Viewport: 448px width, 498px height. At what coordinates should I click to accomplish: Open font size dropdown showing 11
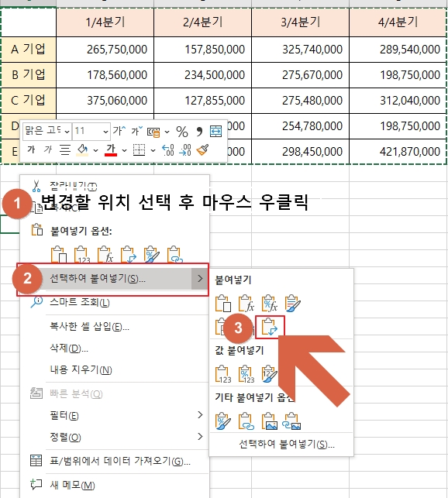click(x=105, y=132)
